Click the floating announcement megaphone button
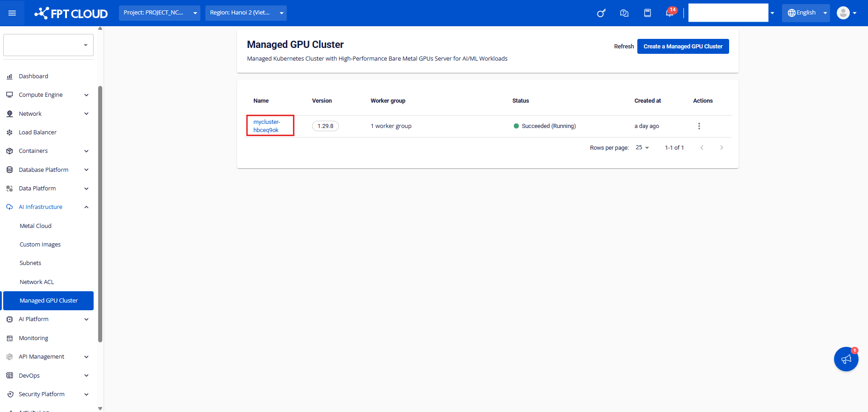This screenshot has height=412, width=868. coord(846,359)
